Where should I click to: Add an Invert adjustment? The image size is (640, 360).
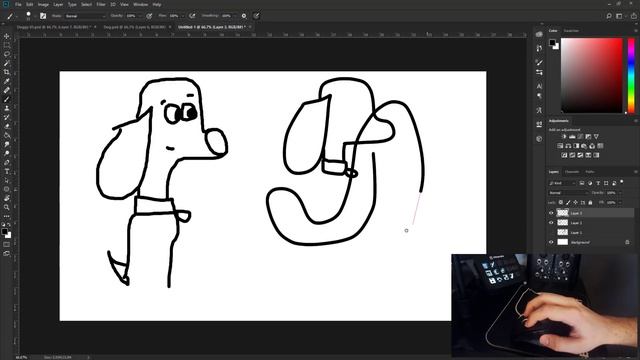[564, 155]
